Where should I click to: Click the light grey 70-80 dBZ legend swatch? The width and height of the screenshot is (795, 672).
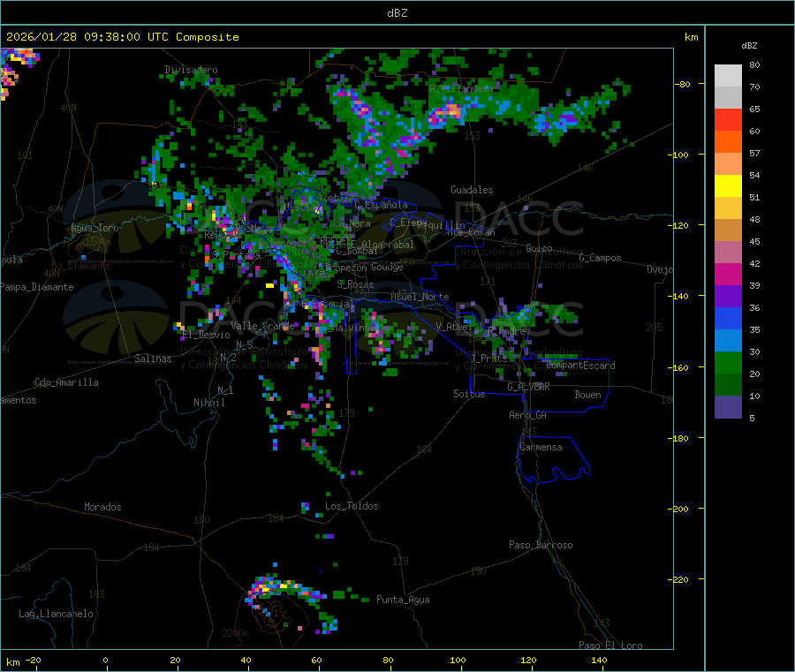click(728, 76)
